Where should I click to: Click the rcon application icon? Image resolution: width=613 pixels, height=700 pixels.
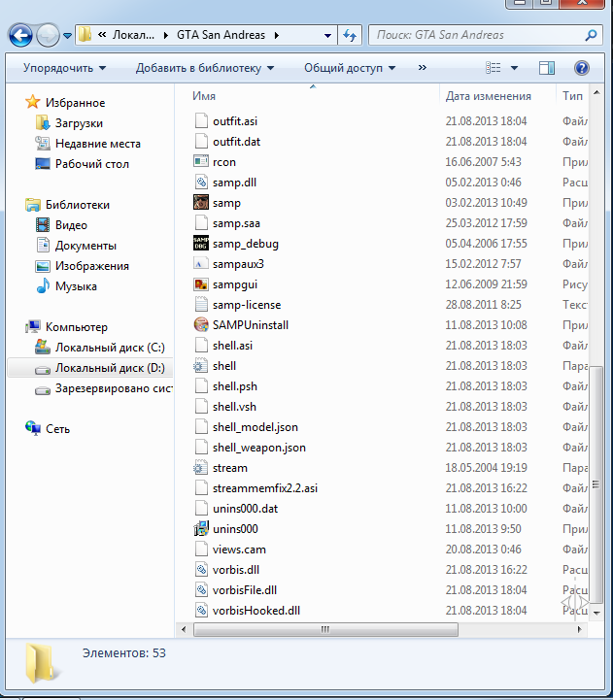click(201, 161)
